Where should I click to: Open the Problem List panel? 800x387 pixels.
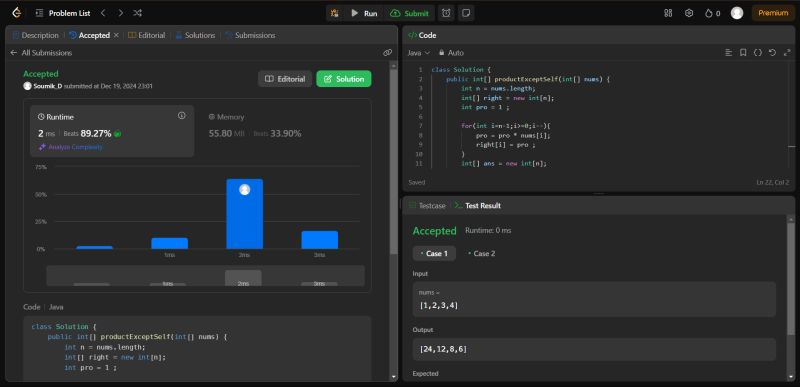[x=63, y=13]
